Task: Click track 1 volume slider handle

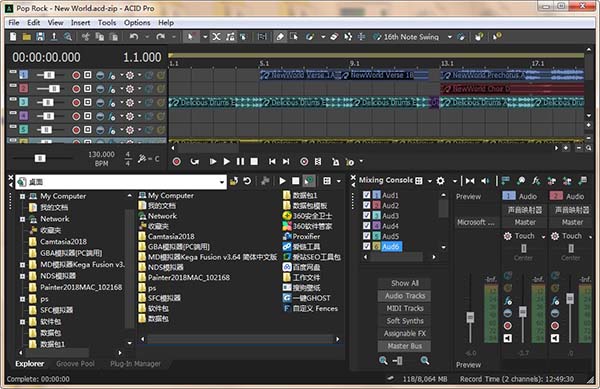Action: (x=49, y=75)
